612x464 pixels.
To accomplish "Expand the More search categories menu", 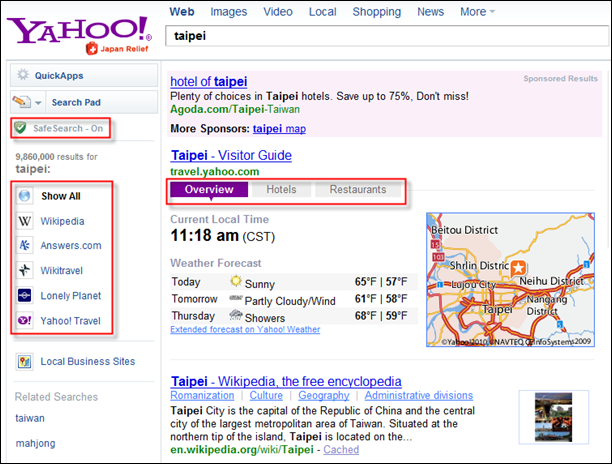I will [477, 12].
